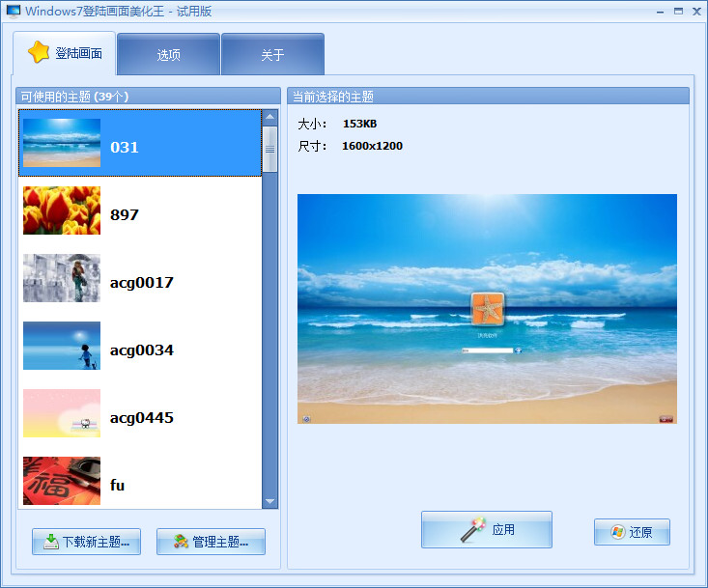Viewport: 708px width, 588px height.
Task: Click the theme name text acg0445
Action: point(142,418)
